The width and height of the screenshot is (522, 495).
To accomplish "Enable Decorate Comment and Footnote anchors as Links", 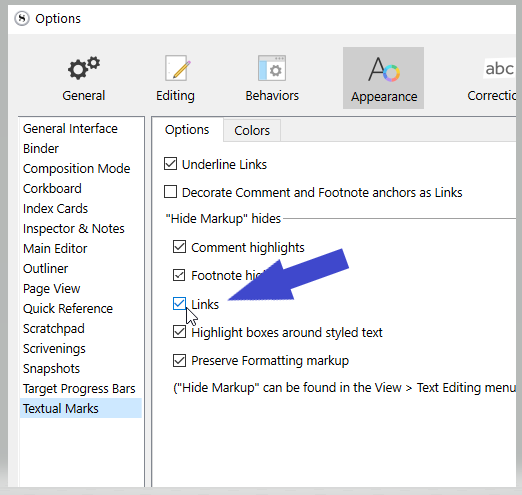I will coord(170,192).
